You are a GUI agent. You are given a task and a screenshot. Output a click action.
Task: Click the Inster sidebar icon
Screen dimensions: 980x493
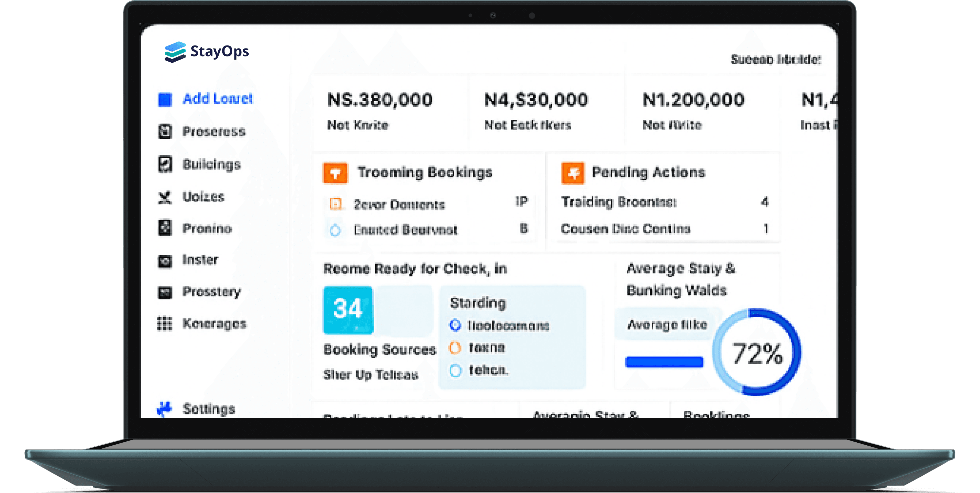[x=165, y=261]
